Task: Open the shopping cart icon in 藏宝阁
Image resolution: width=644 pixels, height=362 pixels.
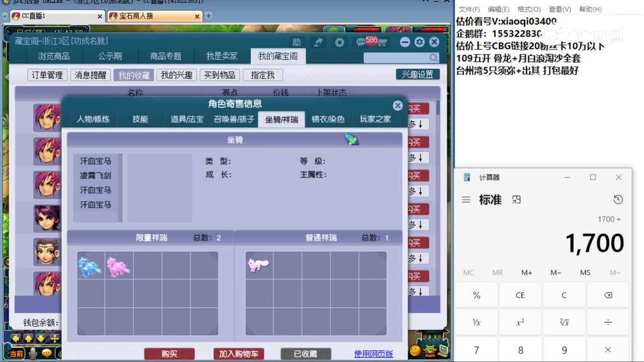Action: coord(382,43)
